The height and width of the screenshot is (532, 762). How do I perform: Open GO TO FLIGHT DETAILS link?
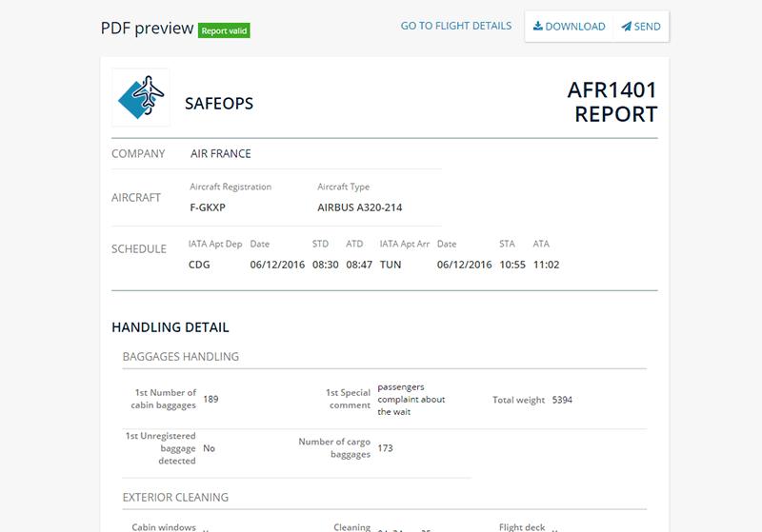(456, 26)
